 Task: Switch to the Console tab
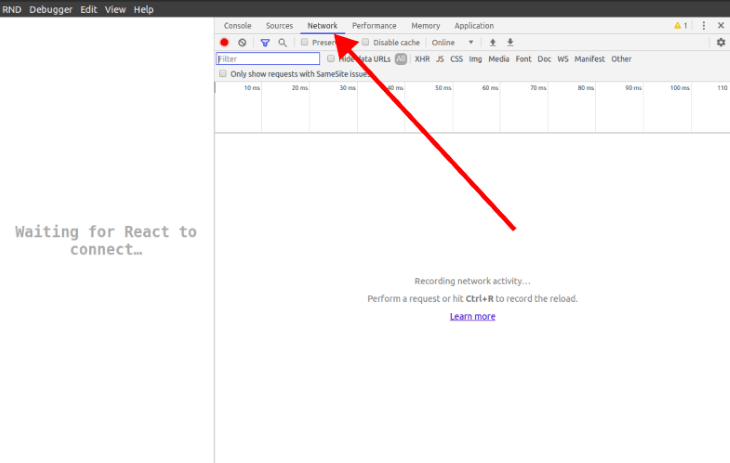coord(238,26)
